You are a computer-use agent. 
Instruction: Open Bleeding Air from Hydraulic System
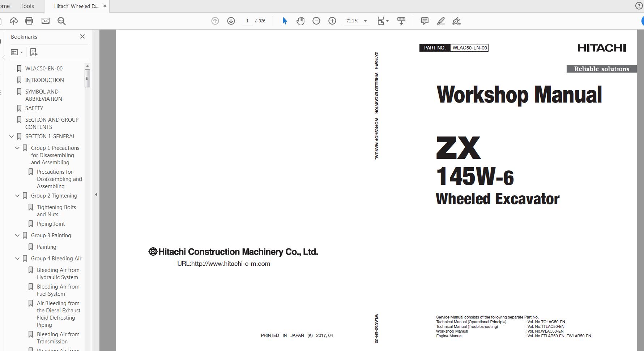point(58,273)
